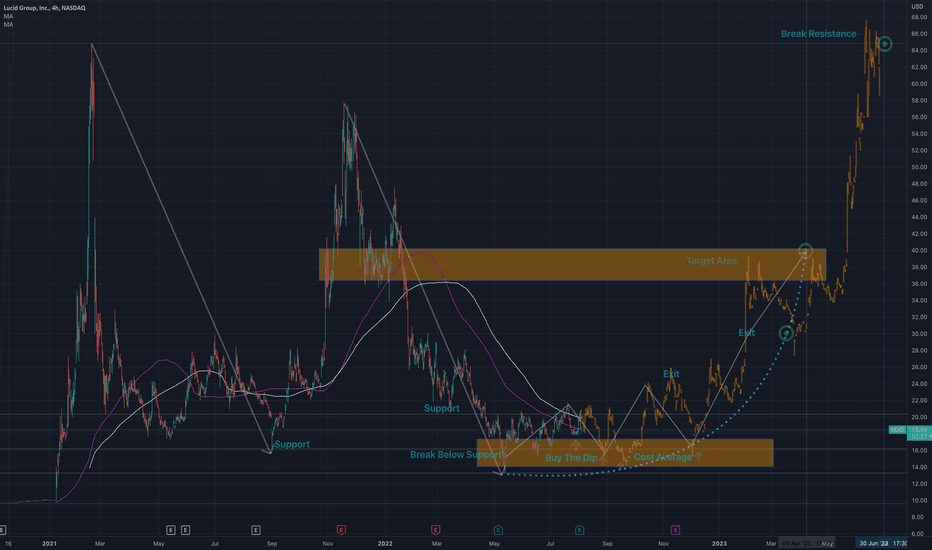Select the "Buy The Dip" text annotation
This screenshot has height=550, width=932.
point(571,457)
